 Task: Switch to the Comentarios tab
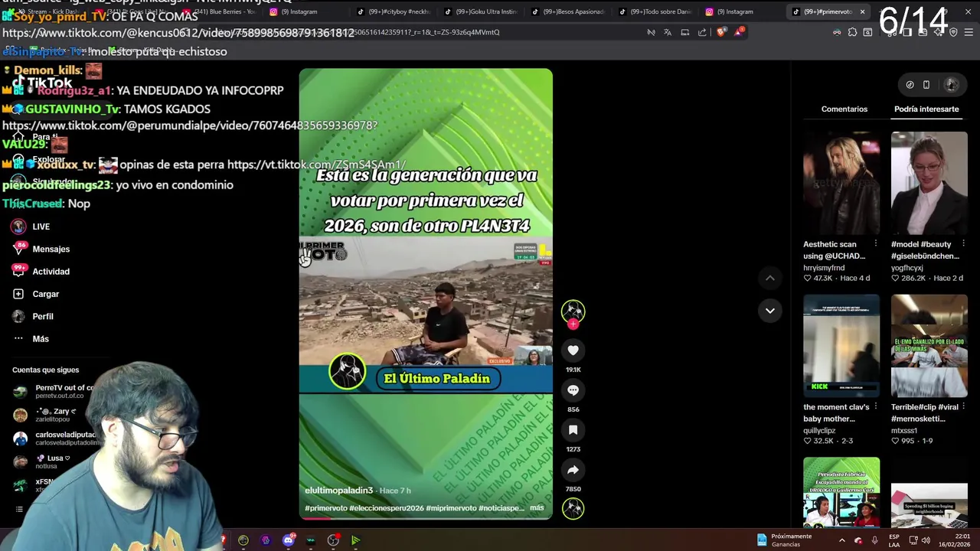pyautogui.click(x=844, y=109)
